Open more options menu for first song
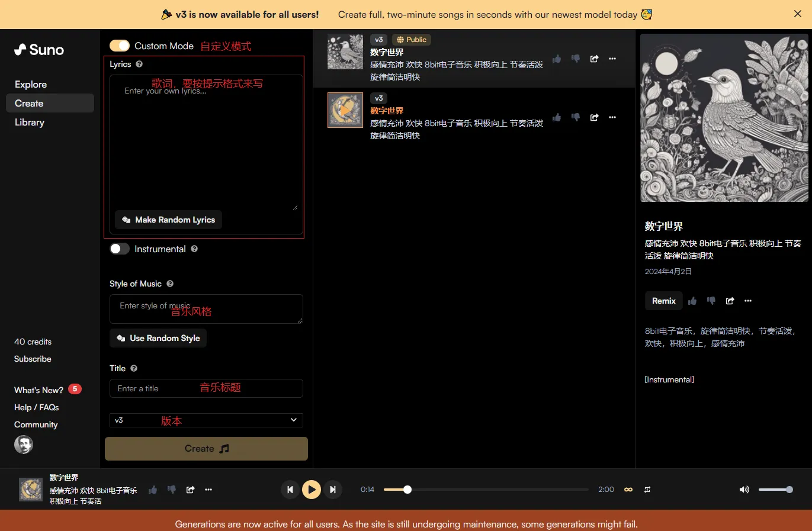 tap(612, 59)
